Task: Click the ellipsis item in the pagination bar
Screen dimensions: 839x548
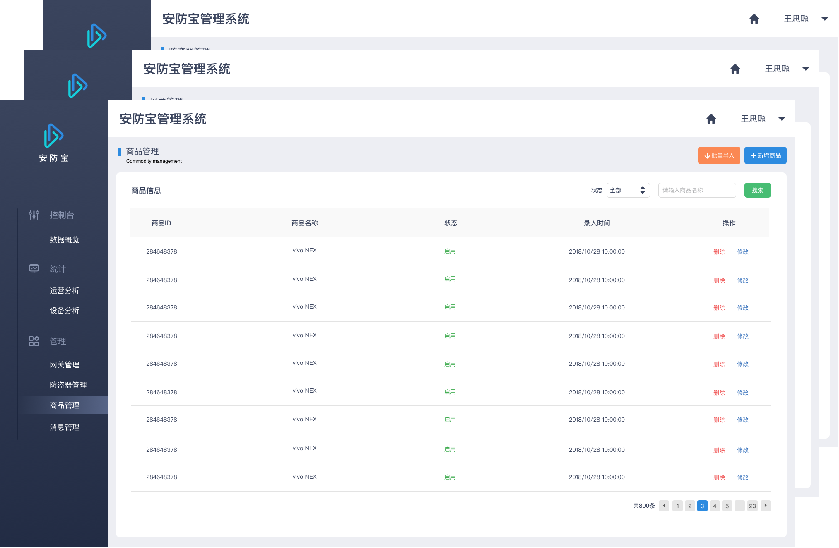Action: tap(740, 506)
